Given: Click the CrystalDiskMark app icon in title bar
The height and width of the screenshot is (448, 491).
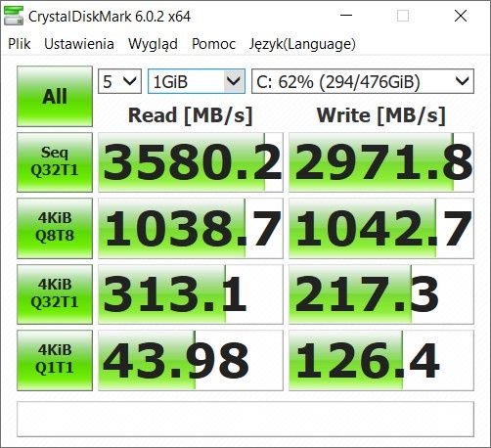Looking at the screenshot, I should [14, 16].
